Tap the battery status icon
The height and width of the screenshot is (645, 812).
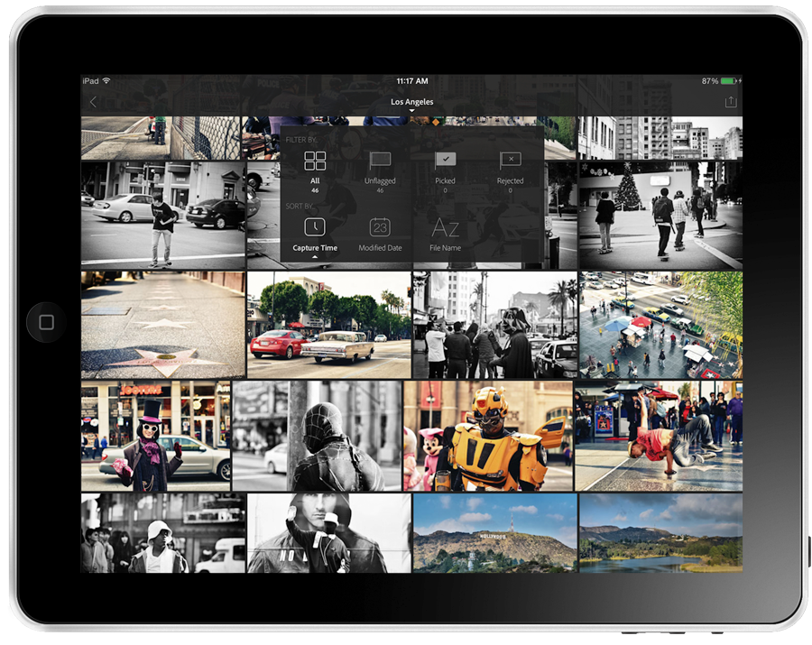pos(729,81)
